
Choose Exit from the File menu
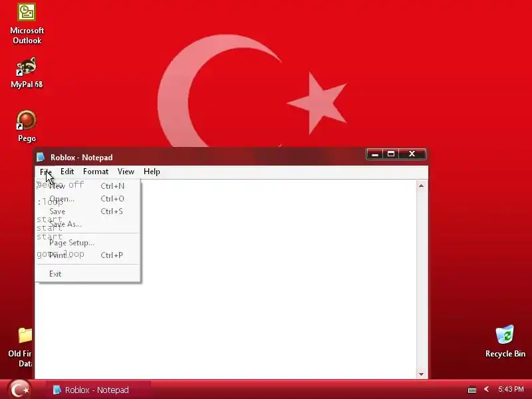[88, 274]
